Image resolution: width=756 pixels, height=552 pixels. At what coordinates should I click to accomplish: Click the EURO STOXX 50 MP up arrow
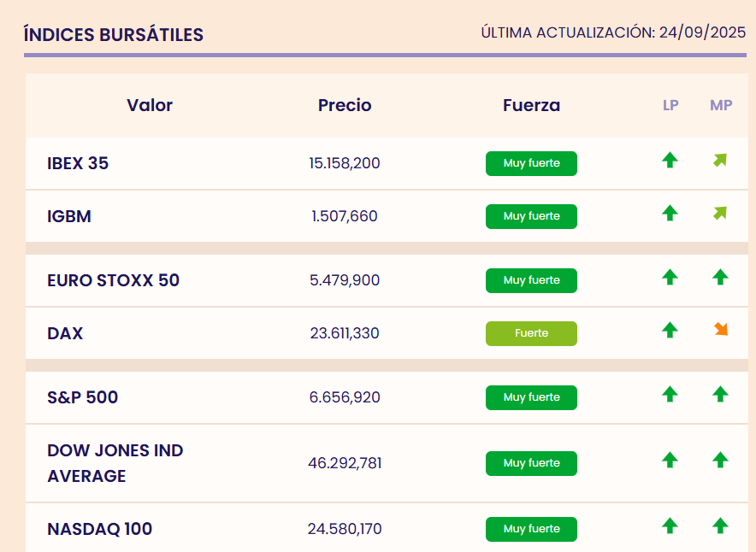point(720,277)
